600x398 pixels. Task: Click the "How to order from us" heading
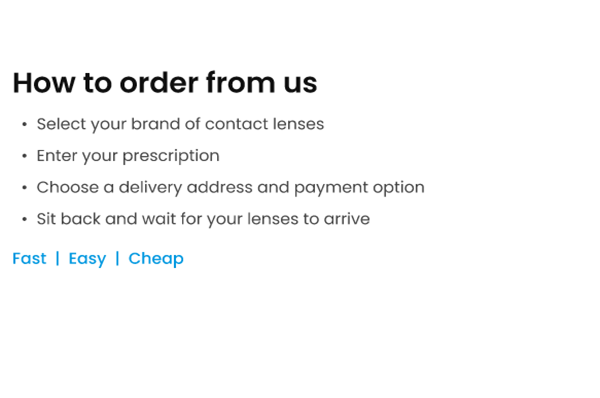pos(165,82)
